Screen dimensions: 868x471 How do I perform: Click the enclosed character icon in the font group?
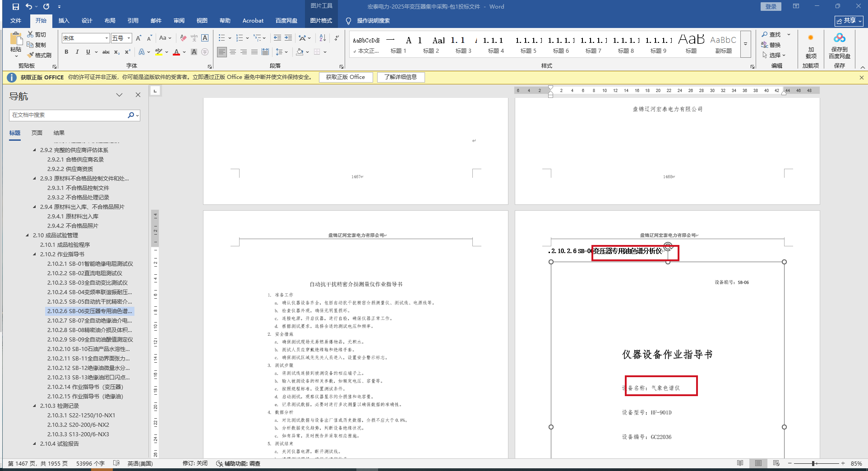click(205, 52)
